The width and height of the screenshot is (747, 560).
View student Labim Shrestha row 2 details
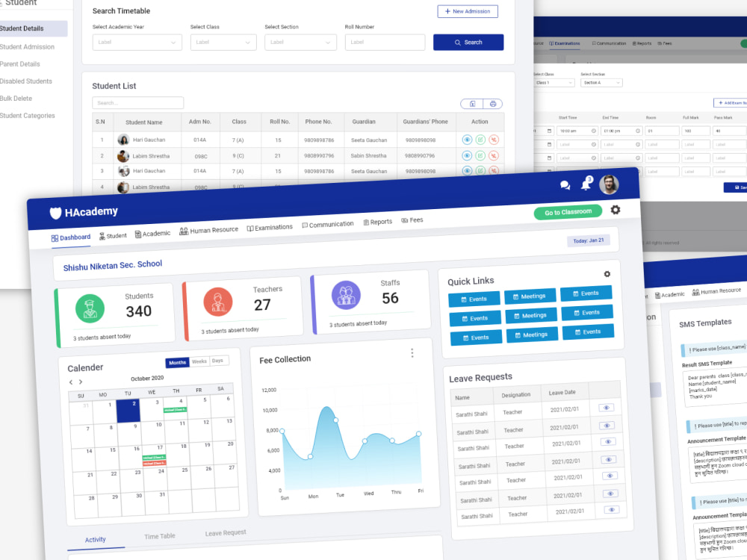467,155
